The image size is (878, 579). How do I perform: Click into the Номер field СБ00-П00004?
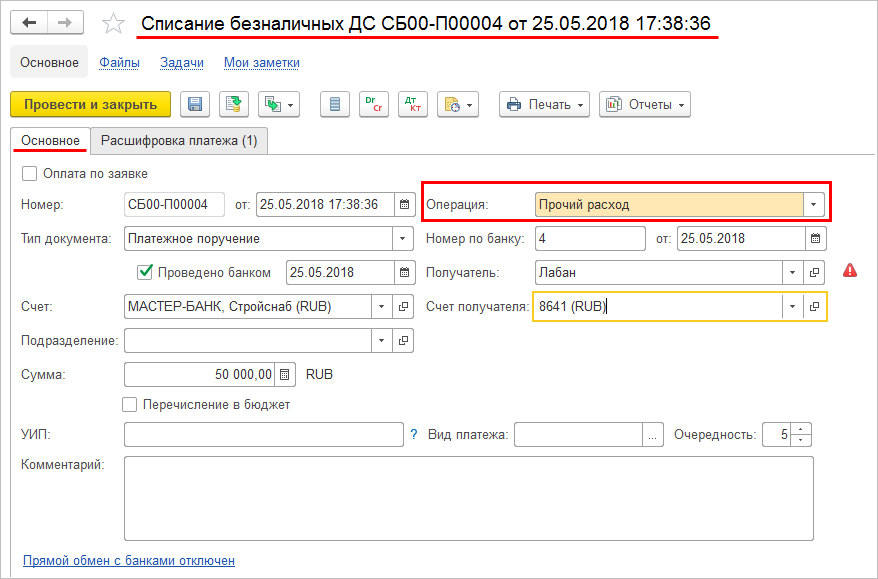pos(174,204)
